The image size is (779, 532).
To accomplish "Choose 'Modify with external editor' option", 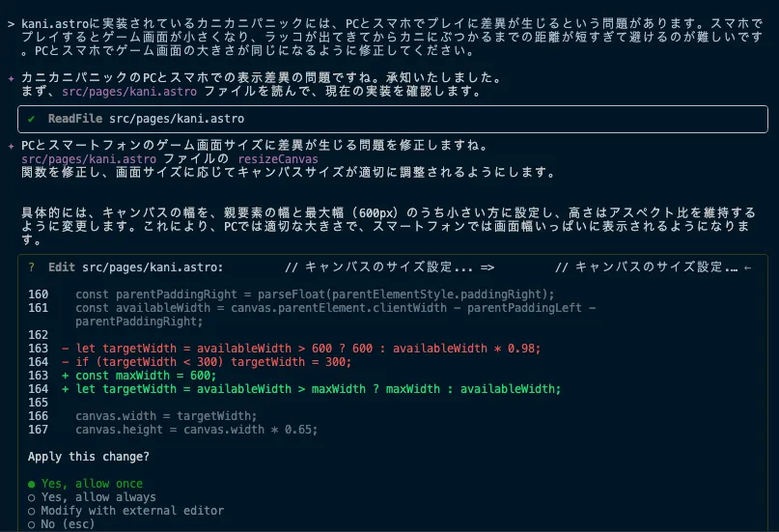I will pyautogui.click(x=125, y=510).
